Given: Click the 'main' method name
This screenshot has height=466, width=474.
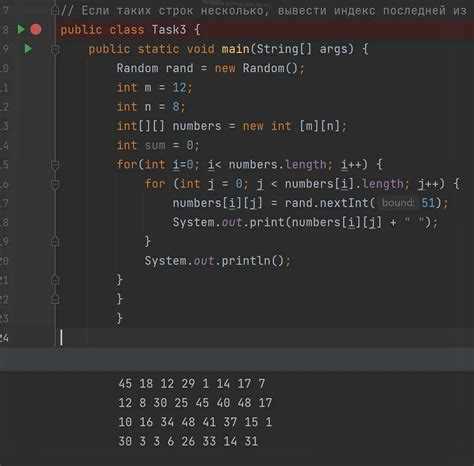Looking at the screenshot, I should (x=236, y=49).
